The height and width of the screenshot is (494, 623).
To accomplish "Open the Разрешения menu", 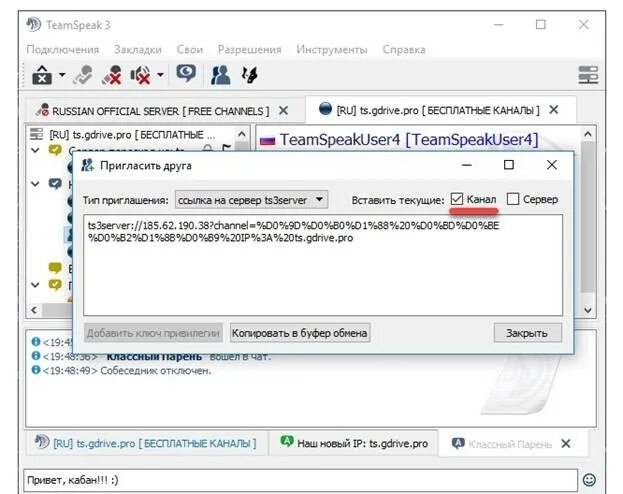I will [250, 50].
